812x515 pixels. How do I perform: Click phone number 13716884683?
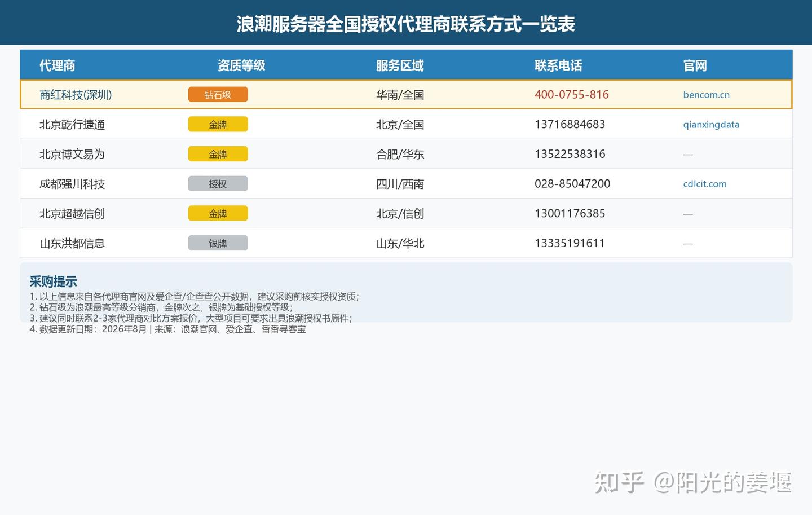[x=570, y=125]
